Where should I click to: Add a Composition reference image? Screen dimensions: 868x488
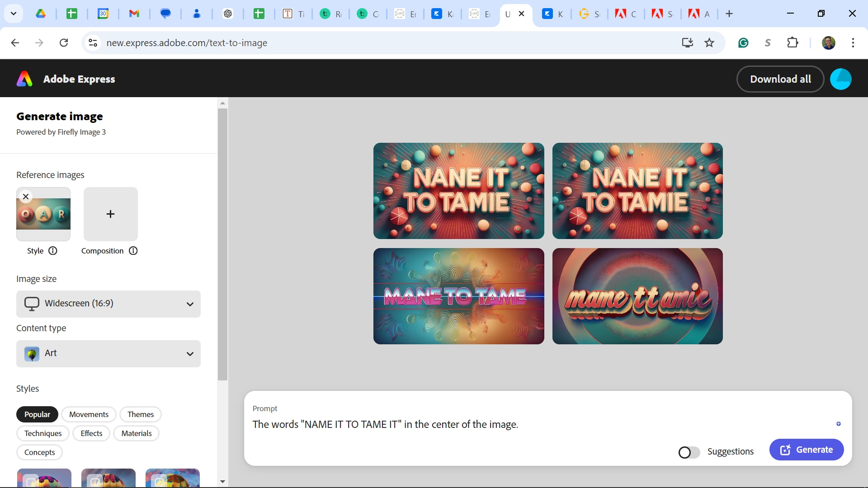click(110, 214)
